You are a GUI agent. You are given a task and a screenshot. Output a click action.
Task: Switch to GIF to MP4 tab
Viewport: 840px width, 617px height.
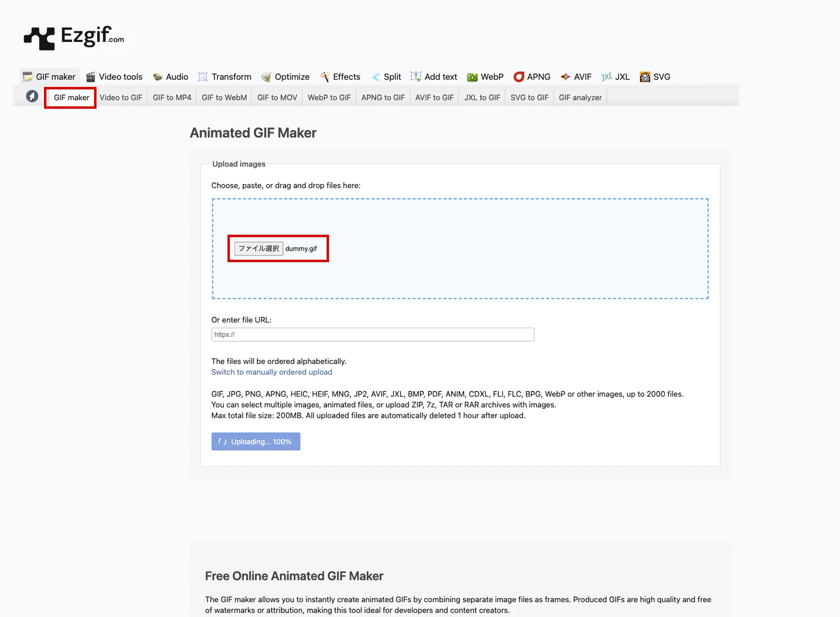pos(172,98)
